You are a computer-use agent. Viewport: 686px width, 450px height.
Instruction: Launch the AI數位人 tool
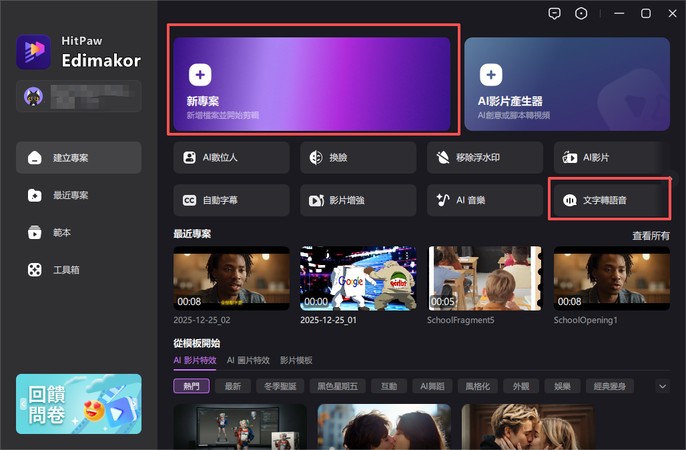[x=231, y=157]
